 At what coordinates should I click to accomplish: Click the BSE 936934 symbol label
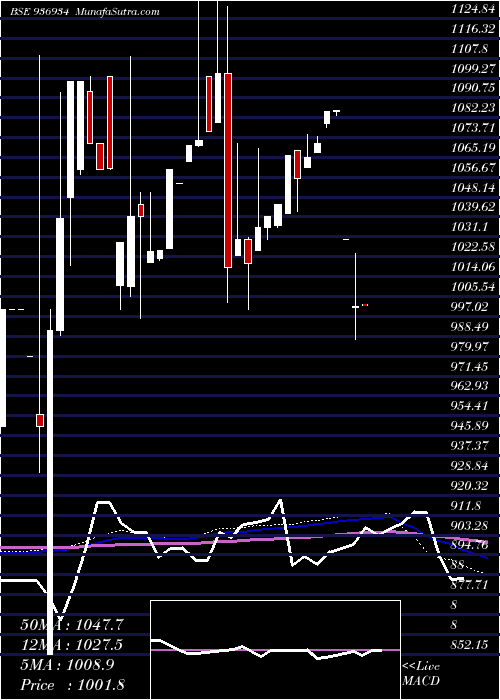(40, 12)
